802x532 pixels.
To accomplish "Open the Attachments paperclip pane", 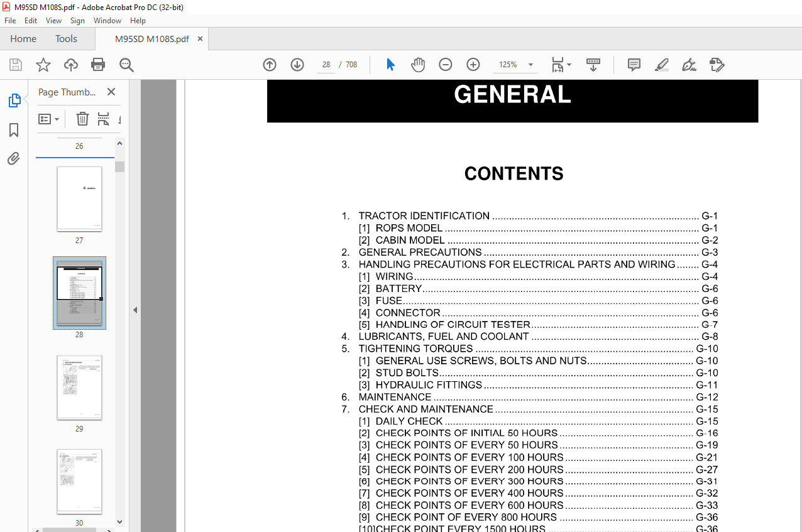I will [x=14, y=159].
